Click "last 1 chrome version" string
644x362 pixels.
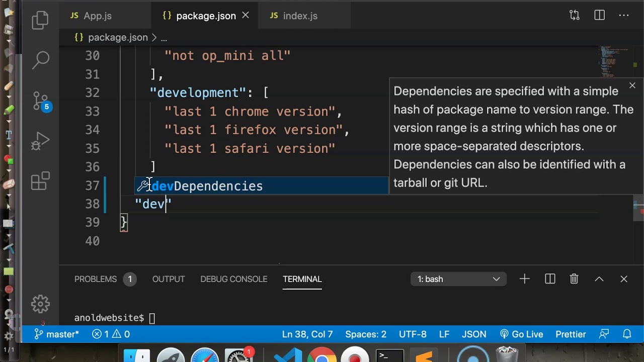point(250,112)
